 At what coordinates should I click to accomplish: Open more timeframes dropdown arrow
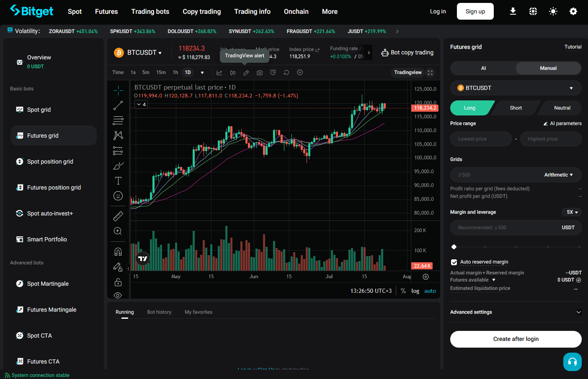(x=202, y=73)
